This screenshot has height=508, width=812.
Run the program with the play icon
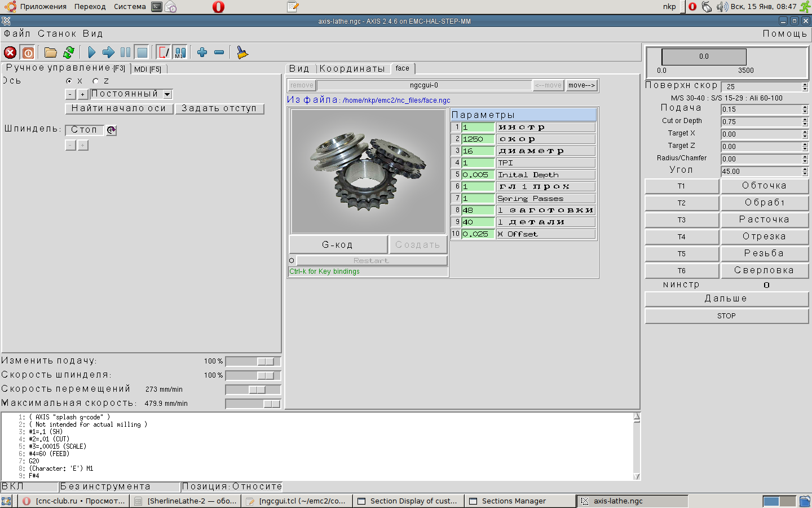pos(91,52)
